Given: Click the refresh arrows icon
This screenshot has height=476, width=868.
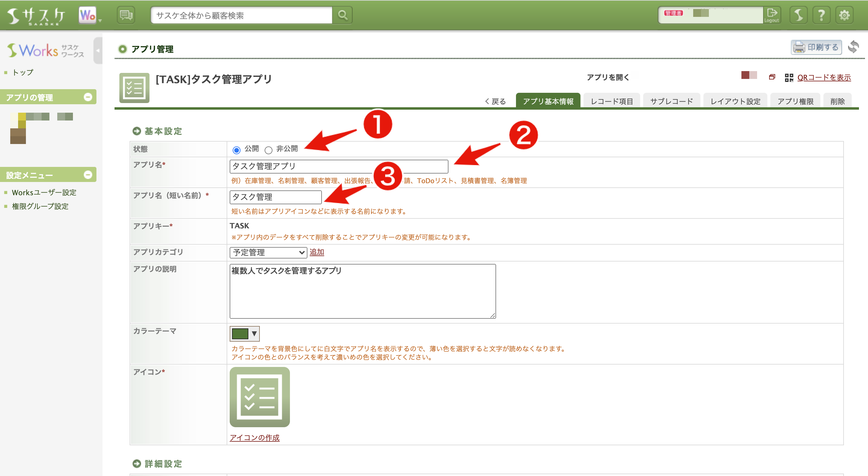Looking at the screenshot, I should tap(854, 47).
